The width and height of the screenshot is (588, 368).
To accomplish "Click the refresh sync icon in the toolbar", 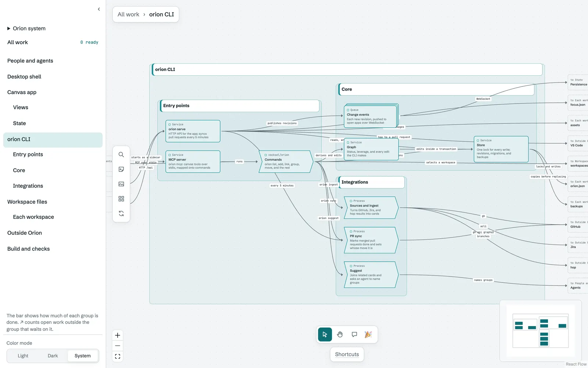I will coord(121,213).
